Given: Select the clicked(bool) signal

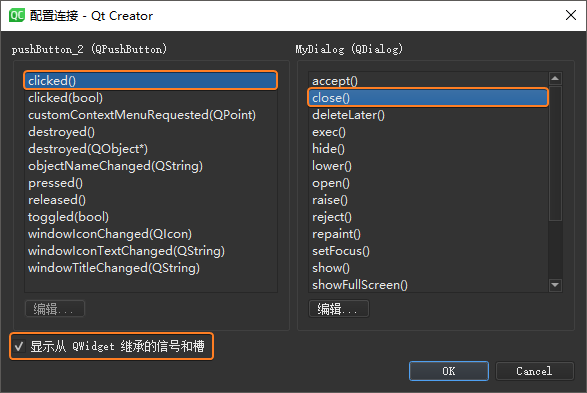Looking at the screenshot, I should [151, 98].
